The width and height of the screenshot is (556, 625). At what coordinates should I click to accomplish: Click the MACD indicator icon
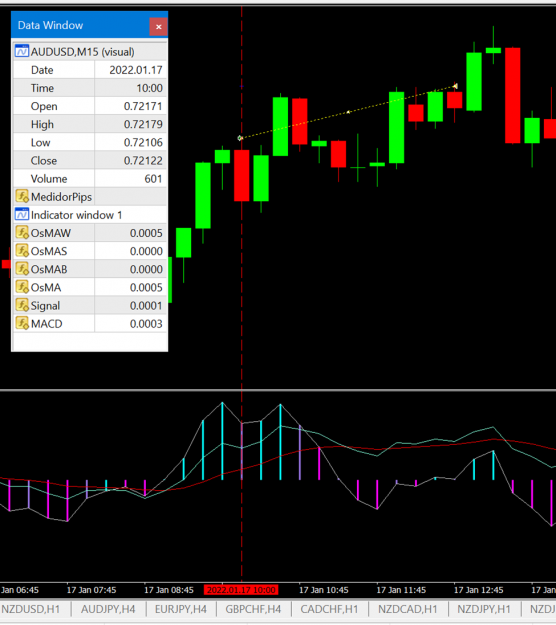22,323
